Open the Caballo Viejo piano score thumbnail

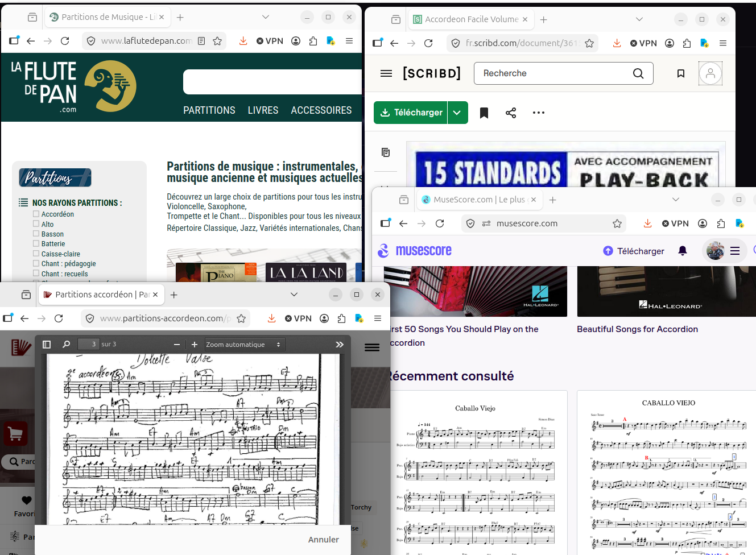(479, 473)
